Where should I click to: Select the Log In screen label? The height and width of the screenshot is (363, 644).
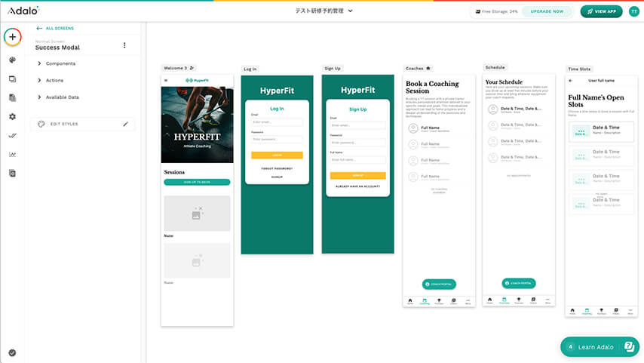[x=250, y=69]
